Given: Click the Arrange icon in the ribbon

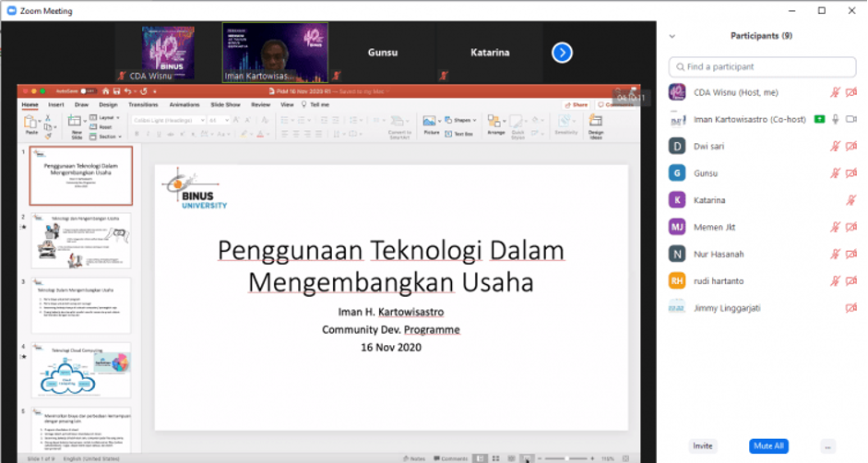Looking at the screenshot, I should coord(495,124).
